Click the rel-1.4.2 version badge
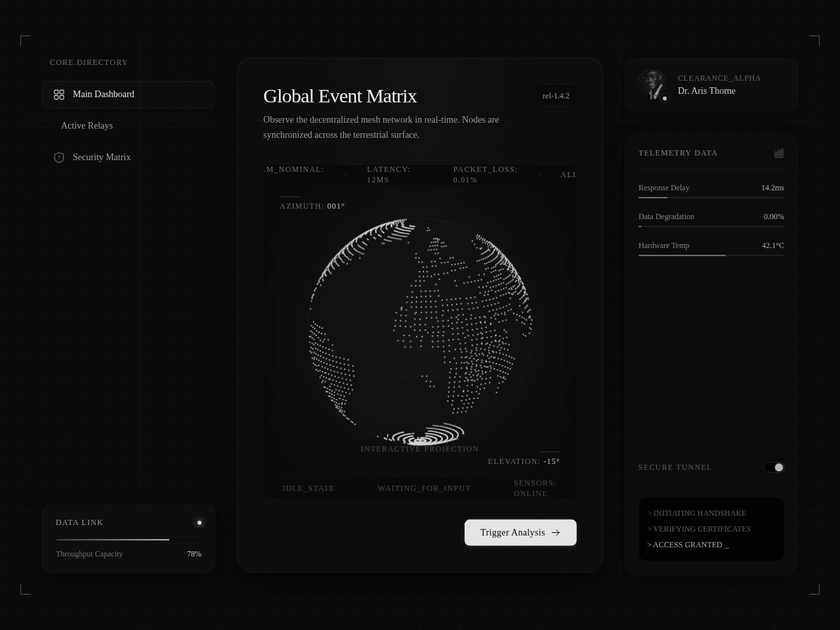 pos(556,96)
